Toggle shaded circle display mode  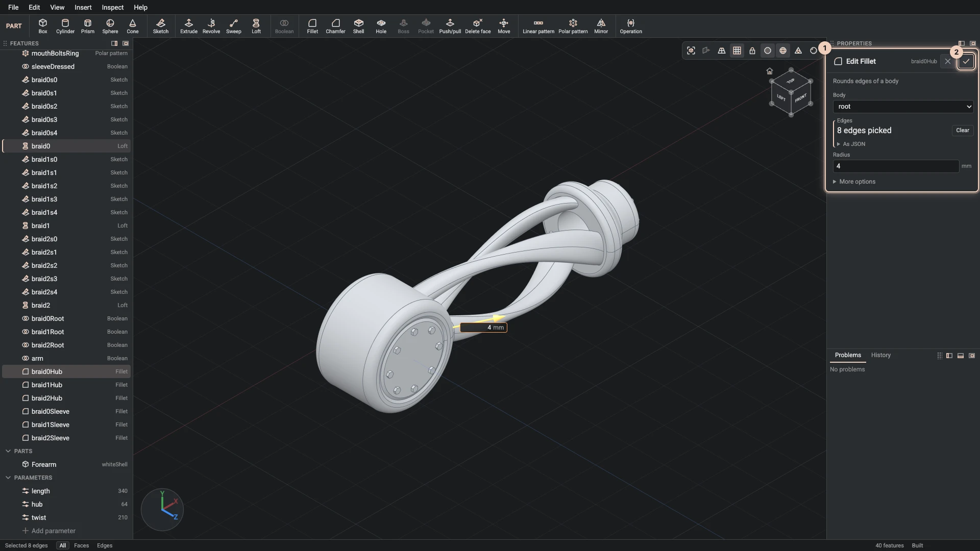coord(768,51)
